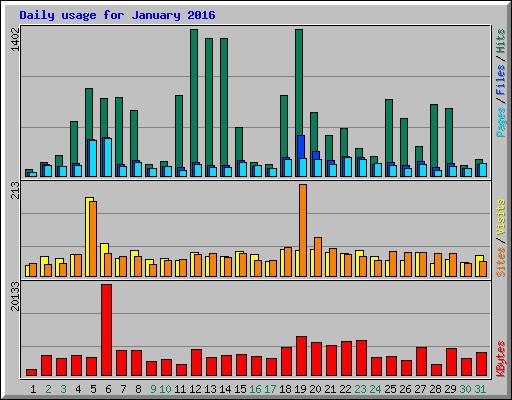Select the green hits bar for day 25

(389, 131)
